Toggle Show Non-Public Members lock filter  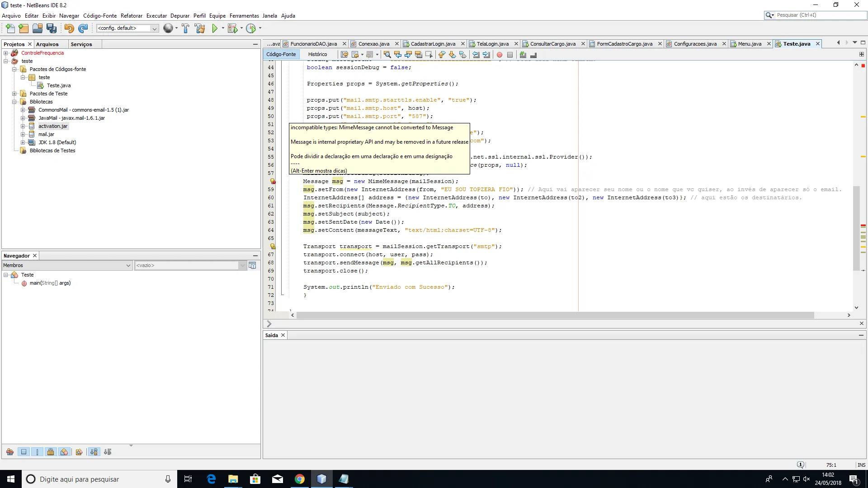pyautogui.click(x=51, y=452)
